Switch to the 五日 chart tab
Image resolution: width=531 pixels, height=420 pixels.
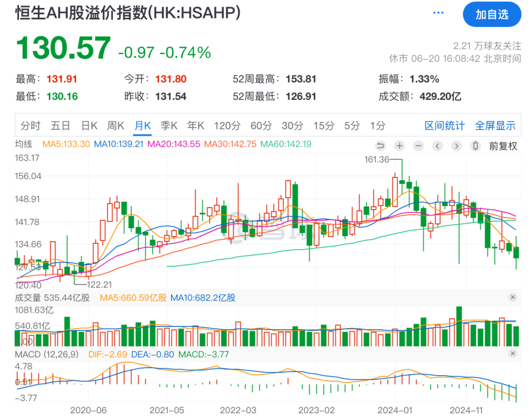click(60, 126)
